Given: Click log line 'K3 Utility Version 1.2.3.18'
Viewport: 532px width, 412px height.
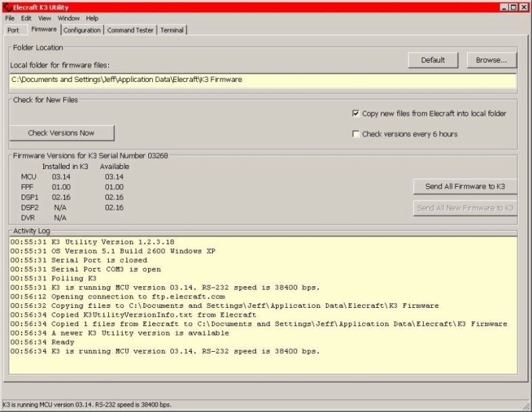Looking at the screenshot, I should coord(92,242).
